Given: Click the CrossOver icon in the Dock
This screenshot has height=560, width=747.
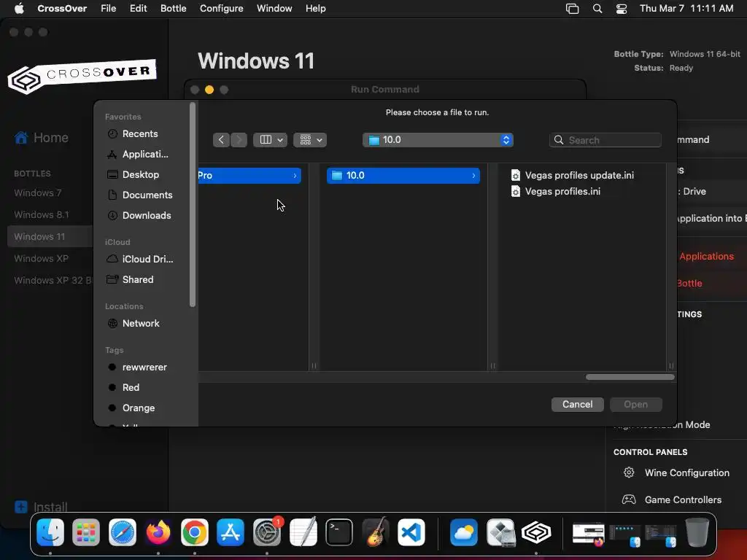Looking at the screenshot, I should tap(536, 532).
